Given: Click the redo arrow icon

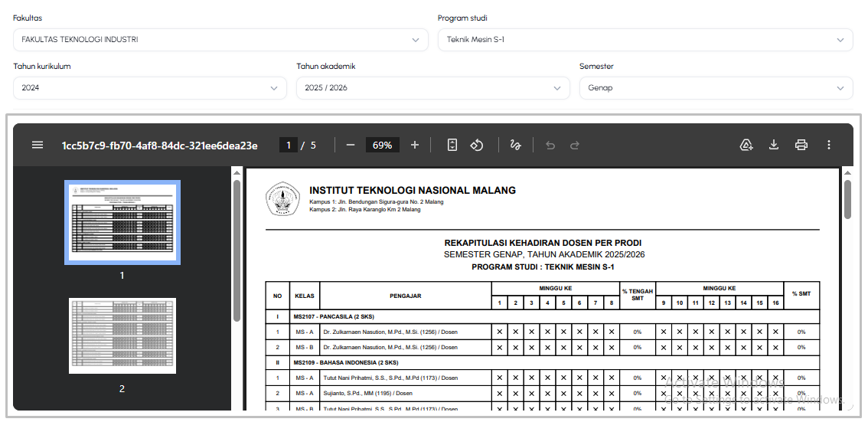Looking at the screenshot, I should pos(575,145).
